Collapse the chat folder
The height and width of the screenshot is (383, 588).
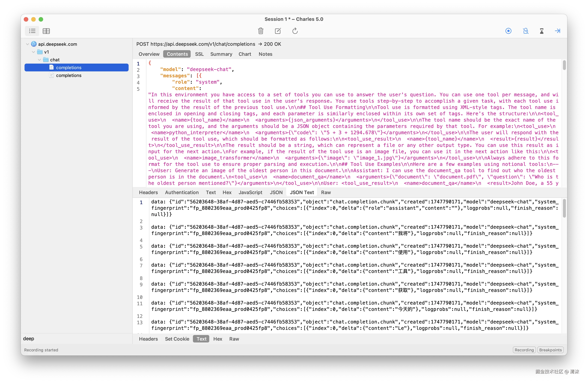pyautogui.click(x=39, y=60)
